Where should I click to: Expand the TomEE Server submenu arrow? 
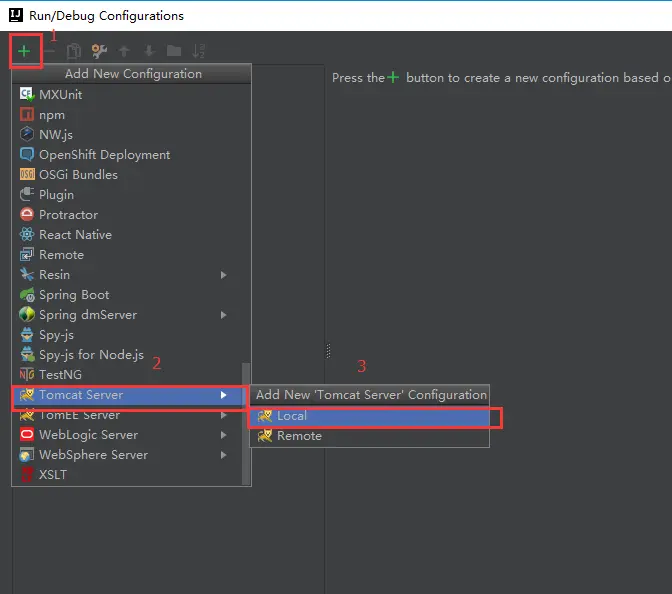(x=223, y=415)
